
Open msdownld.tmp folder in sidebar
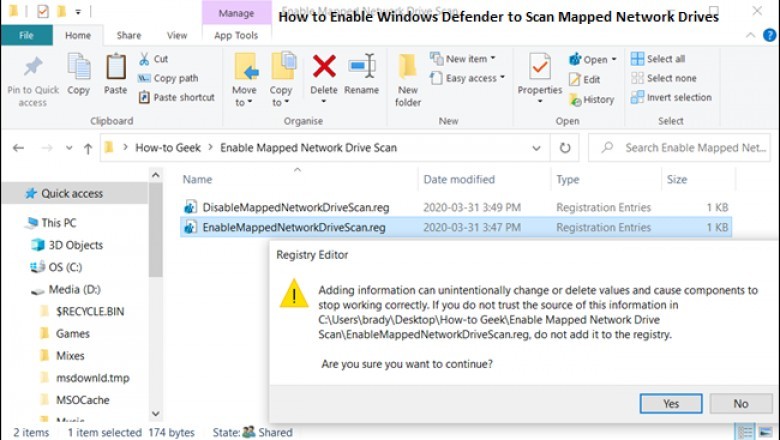coord(92,378)
